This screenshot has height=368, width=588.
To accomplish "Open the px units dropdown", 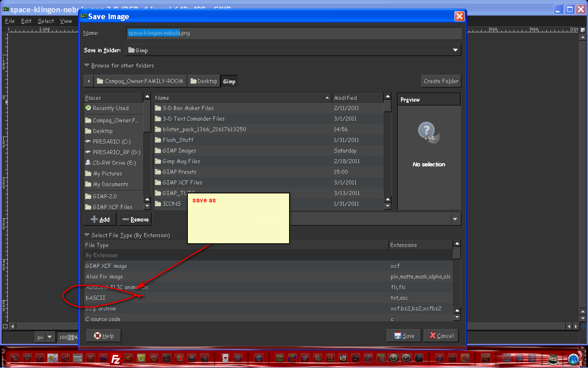I will (x=50, y=337).
